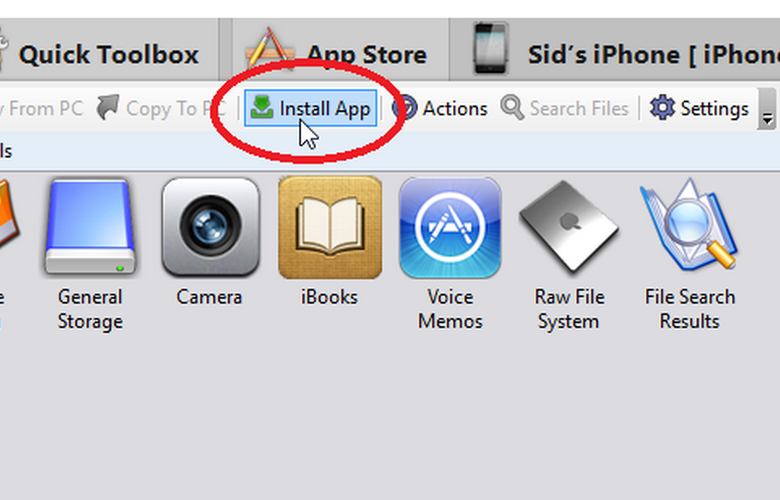Click the Install App button
780x500 pixels.
311,108
